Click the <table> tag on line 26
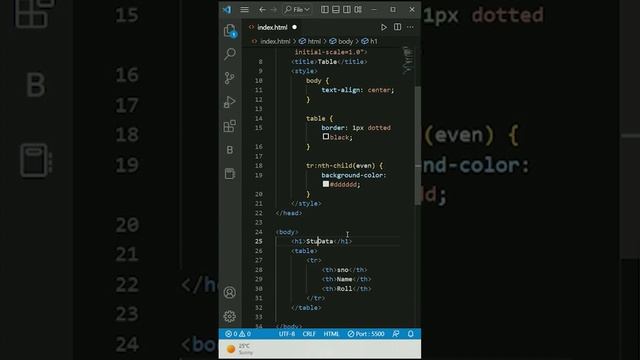640x360 pixels. [304, 251]
